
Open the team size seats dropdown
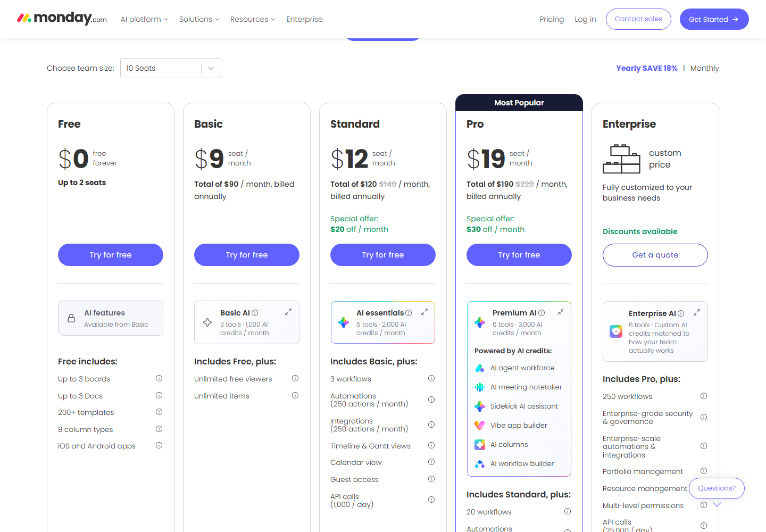click(x=171, y=68)
